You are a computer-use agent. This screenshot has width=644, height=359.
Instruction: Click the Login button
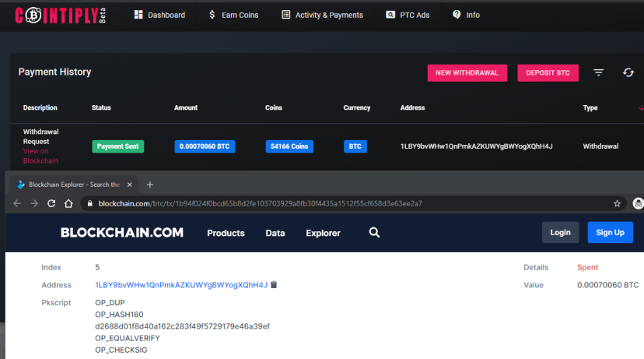point(560,232)
